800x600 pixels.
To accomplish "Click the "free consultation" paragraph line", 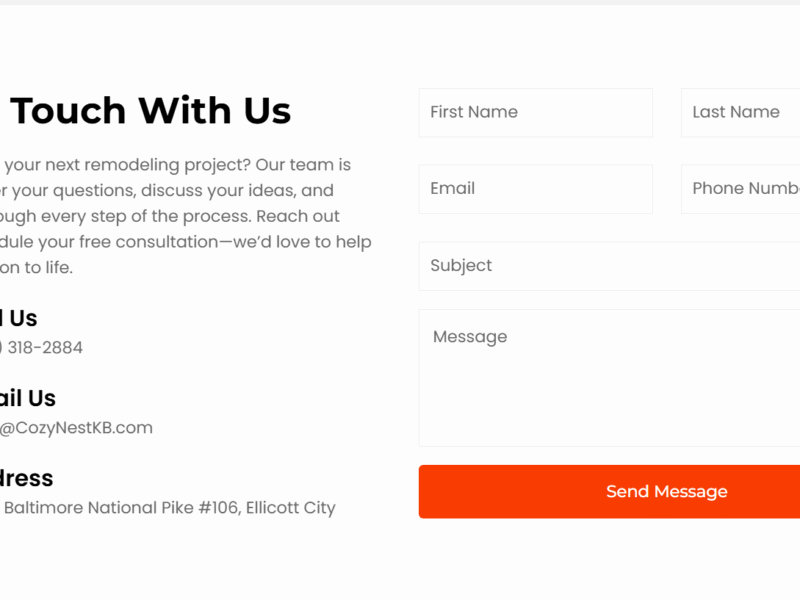I will [185, 243].
